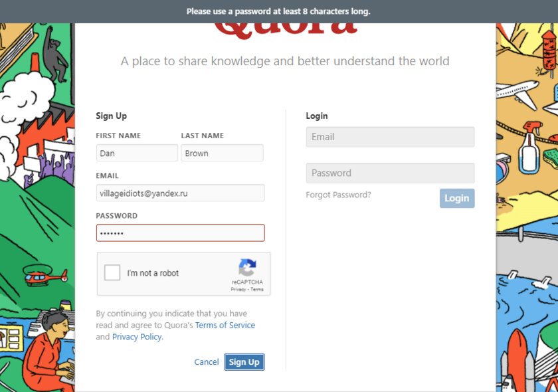Click the Quora tagline text

(285, 61)
